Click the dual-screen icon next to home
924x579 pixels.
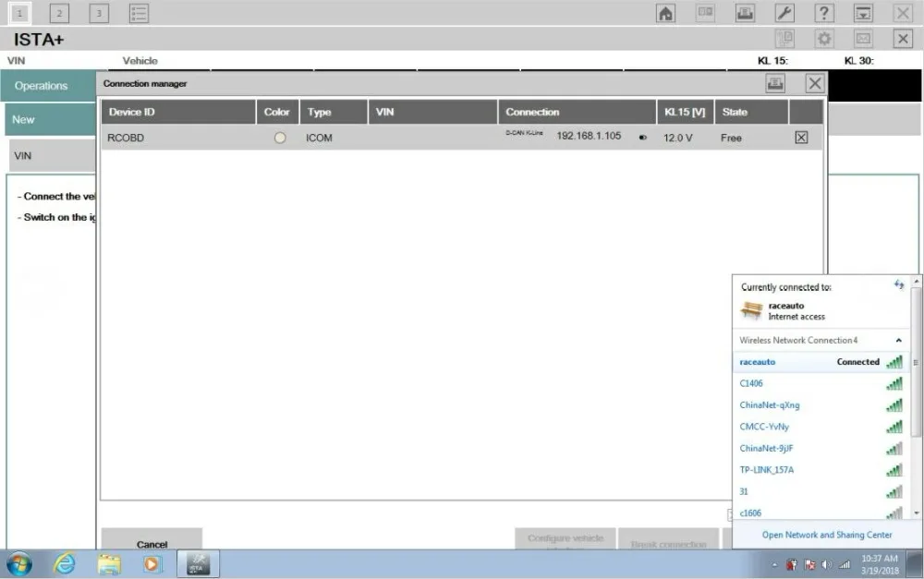[x=705, y=13]
